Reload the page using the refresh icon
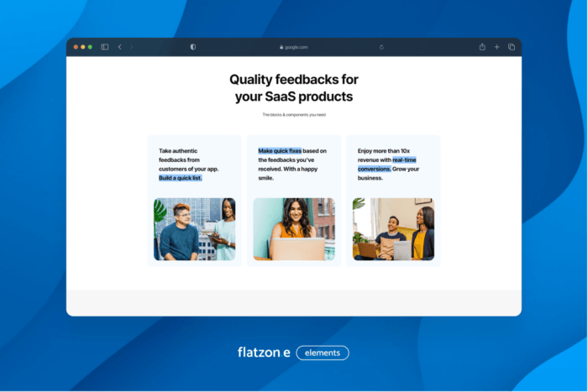 pos(382,47)
